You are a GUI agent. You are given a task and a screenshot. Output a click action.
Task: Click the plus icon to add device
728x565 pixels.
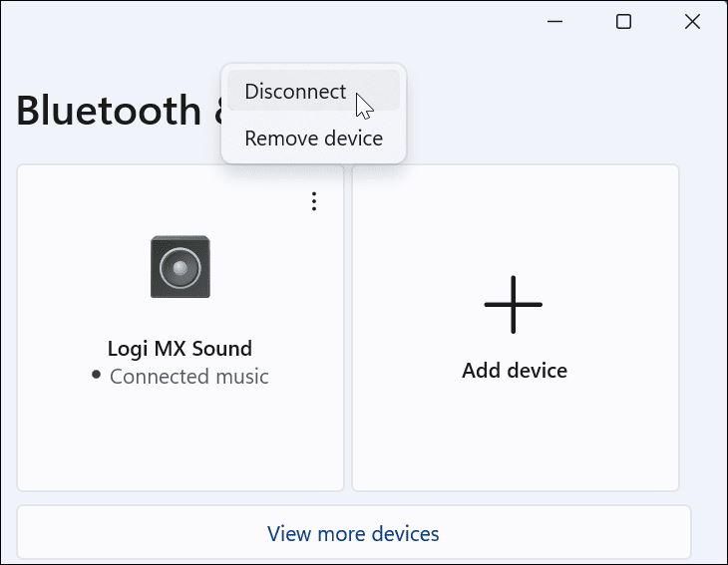click(x=513, y=305)
